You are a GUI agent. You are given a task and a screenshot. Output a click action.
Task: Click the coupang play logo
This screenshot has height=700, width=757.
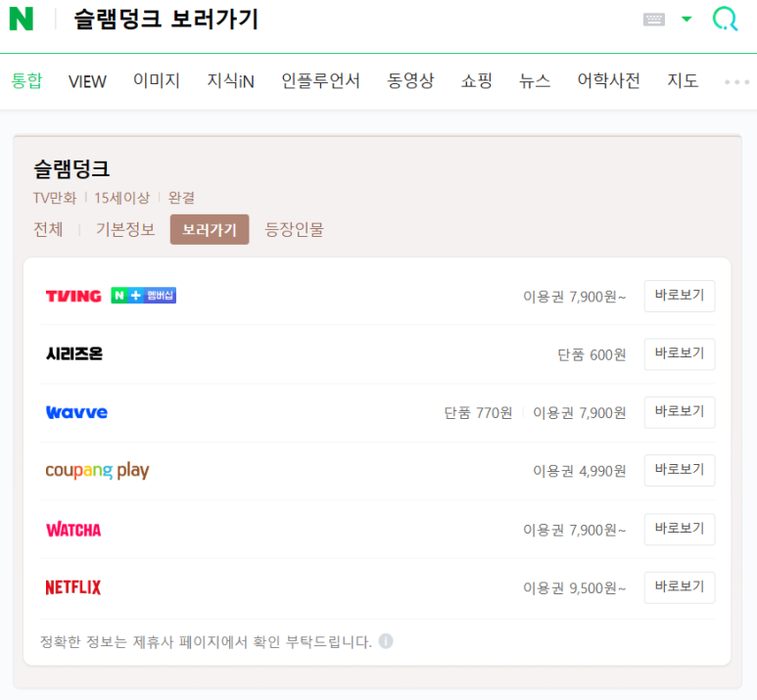(x=97, y=470)
